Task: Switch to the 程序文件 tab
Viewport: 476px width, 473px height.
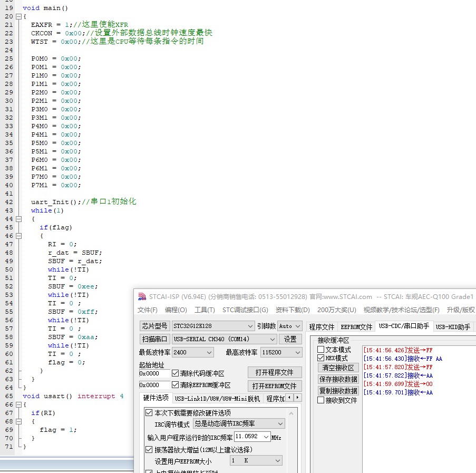Action: [322, 326]
